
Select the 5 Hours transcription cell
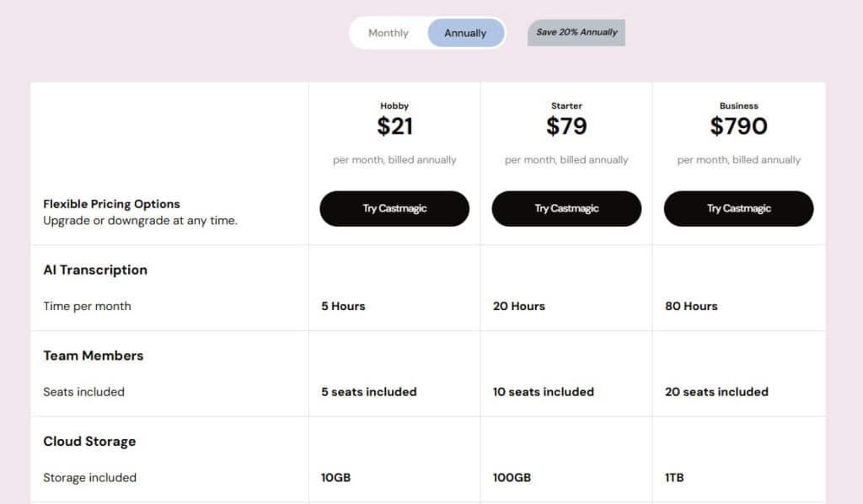click(343, 306)
